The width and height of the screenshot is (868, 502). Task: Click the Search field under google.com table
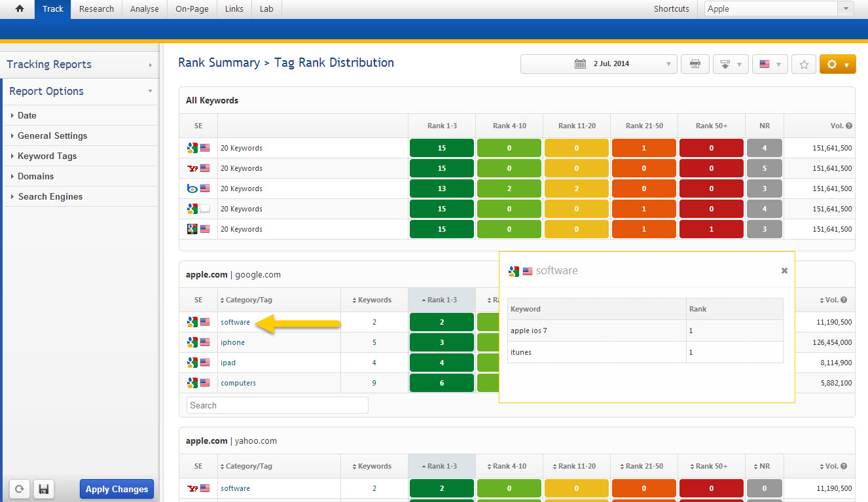[277, 405]
